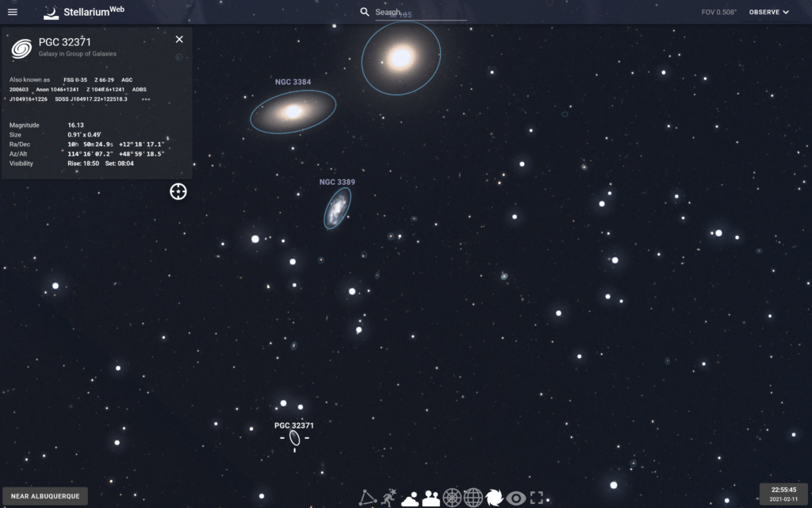The width and height of the screenshot is (812, 508).
Task: Click the PGC 32371 sky label
Action: (294, 425)
